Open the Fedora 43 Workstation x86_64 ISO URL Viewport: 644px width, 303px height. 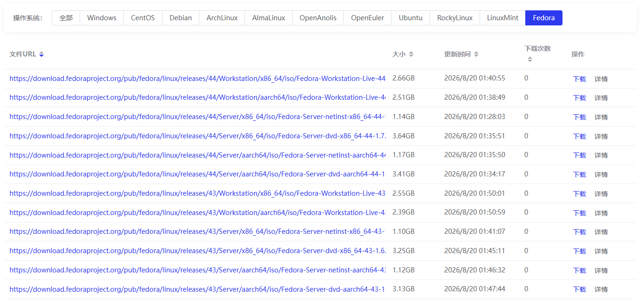click(x=197, y=193)
